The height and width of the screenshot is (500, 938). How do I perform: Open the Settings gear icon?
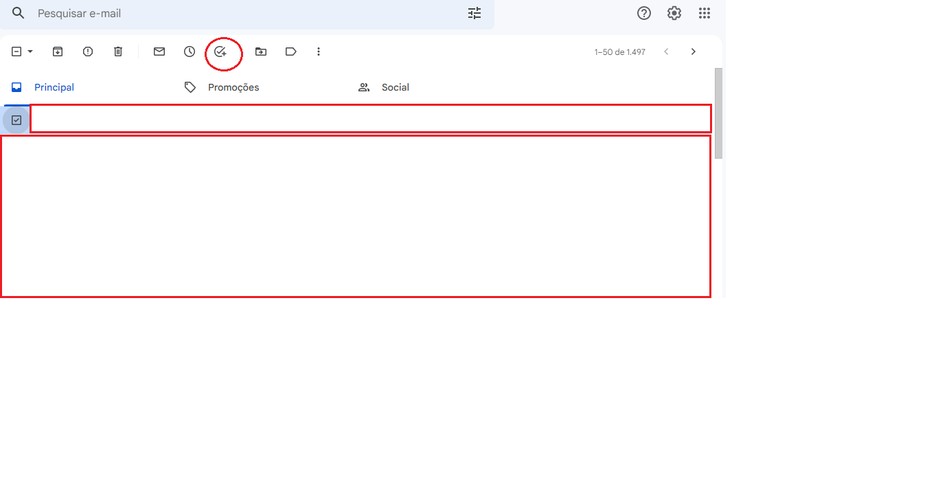pyautogui.click(x=674, y=13)
